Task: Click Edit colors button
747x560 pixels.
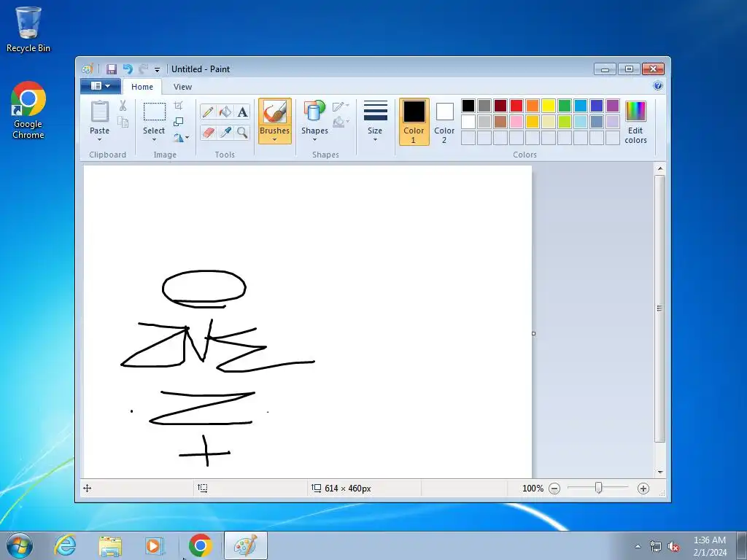Action: pos(635,122)
